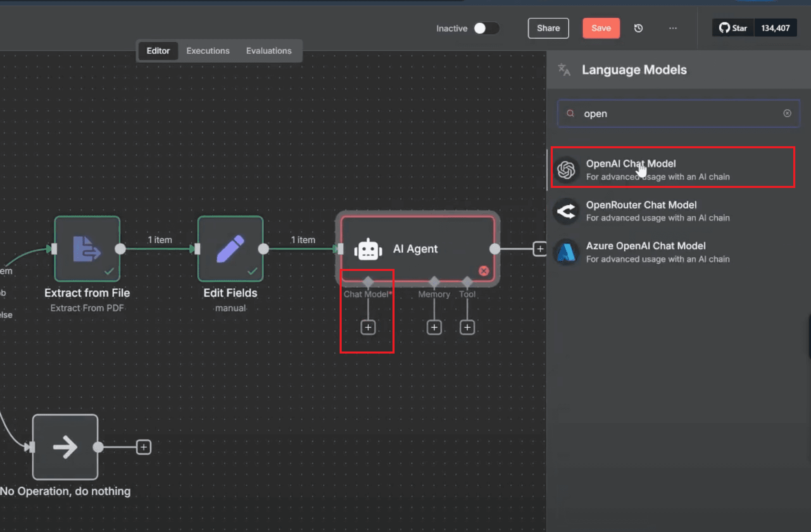The width and height of the screenshot is (811, 532).
Task: Add a Memory sub-node via plus button
Action: point(434,328)
